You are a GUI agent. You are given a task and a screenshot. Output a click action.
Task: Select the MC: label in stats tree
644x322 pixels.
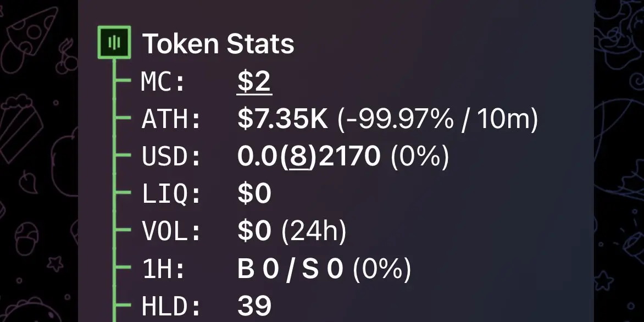point(163,82)
